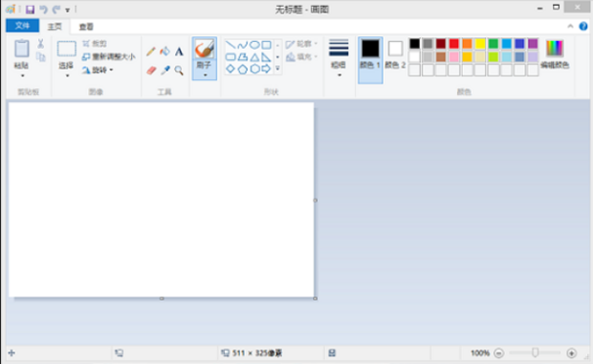Choose the Triangle shape

[x=254, y=57]
